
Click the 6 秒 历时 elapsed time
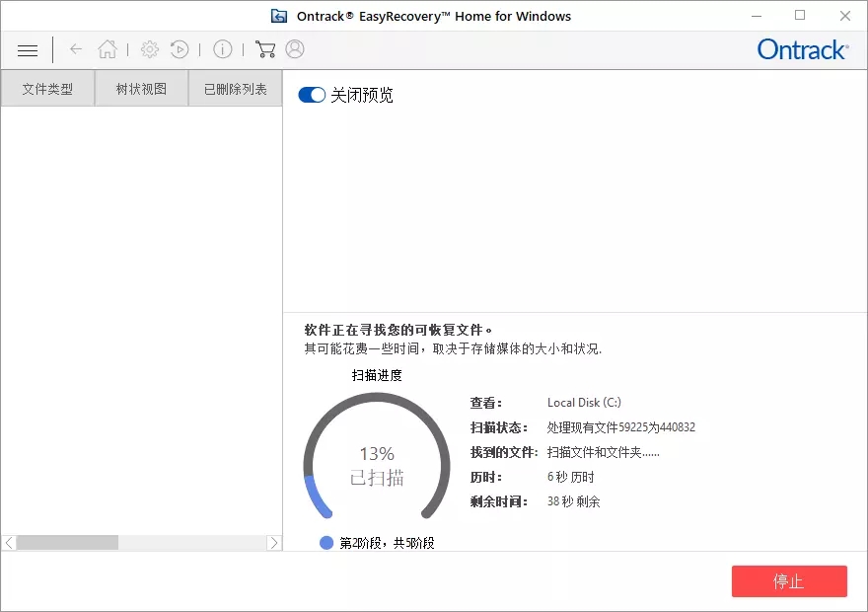pos(571,477)
